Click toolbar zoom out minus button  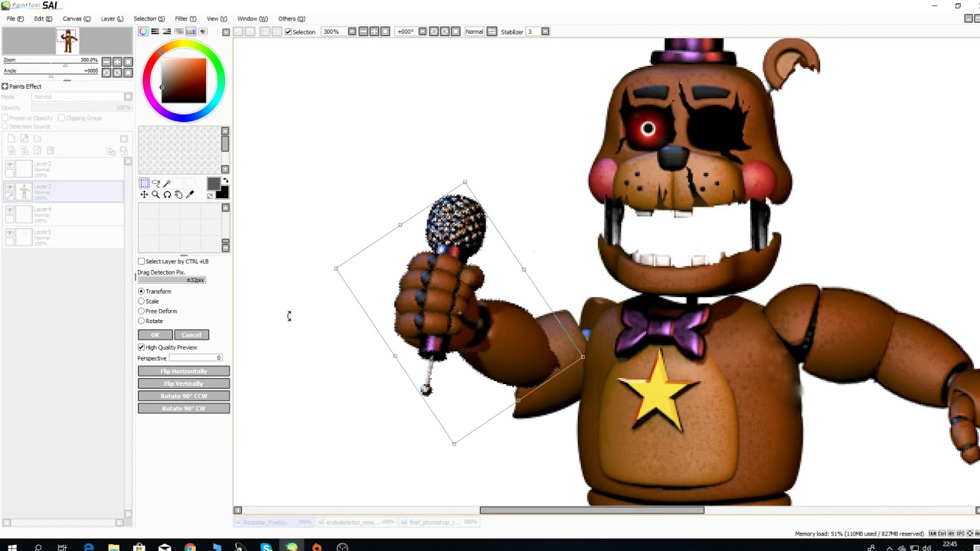tap(364, 31)
